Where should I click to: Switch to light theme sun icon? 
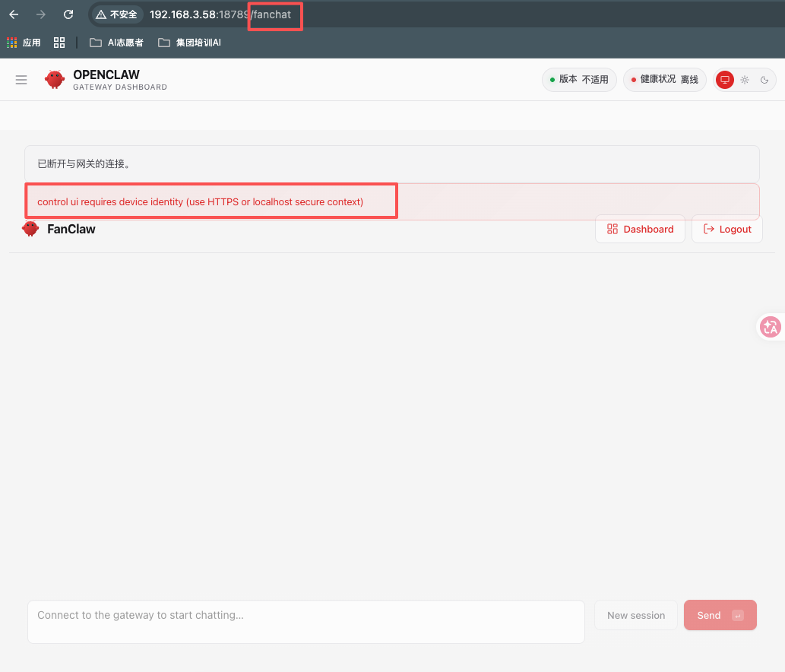tap(745, 80)
